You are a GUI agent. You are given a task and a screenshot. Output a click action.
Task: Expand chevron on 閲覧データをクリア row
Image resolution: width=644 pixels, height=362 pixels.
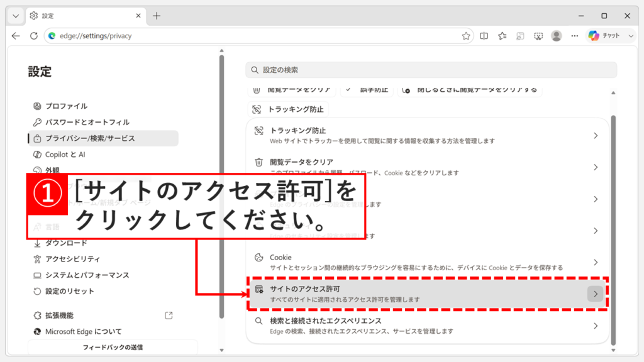pos(596,167)
